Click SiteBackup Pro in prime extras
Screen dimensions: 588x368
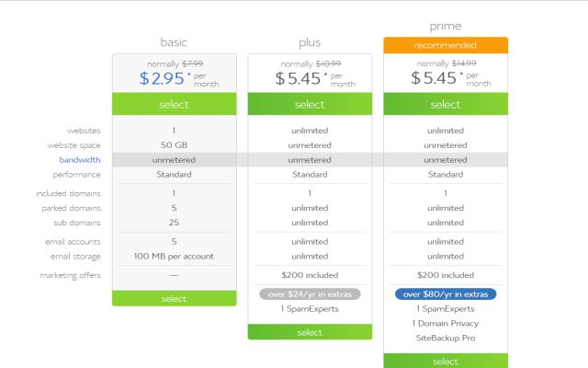446,338
